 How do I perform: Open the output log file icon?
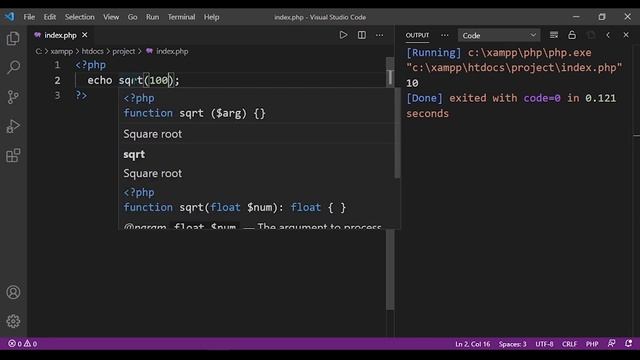pyautogui.click(x=590, y=35)
